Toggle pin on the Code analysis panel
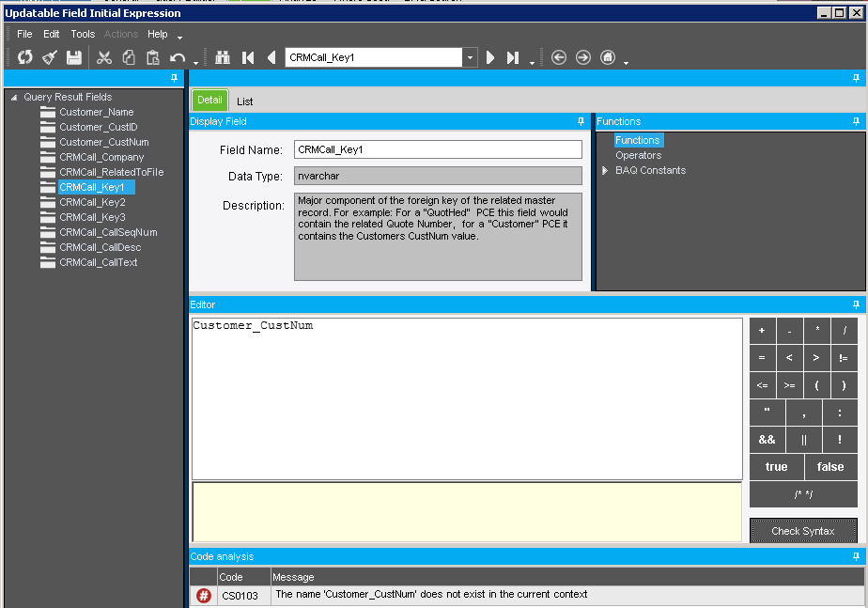Image resolution: width=868 pixels, height=608 pixels. click(856, 556)
